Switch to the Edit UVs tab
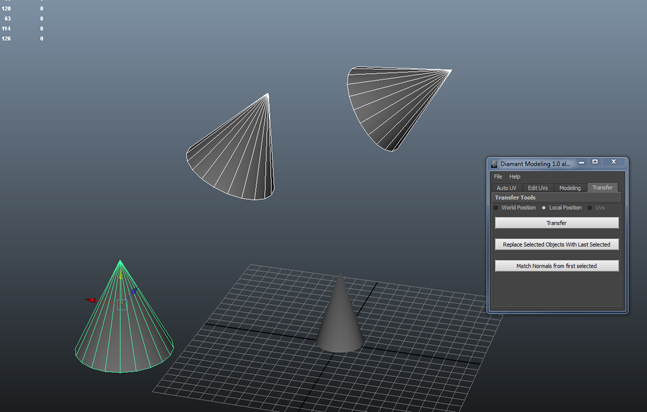647x412 pixels. 538,188
